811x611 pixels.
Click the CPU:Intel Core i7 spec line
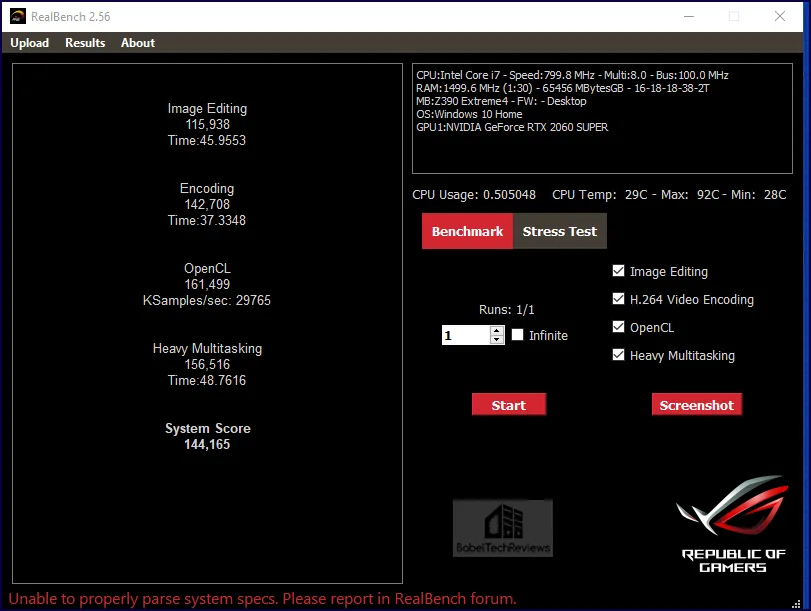pyautogui.click(x=572, y=75)
